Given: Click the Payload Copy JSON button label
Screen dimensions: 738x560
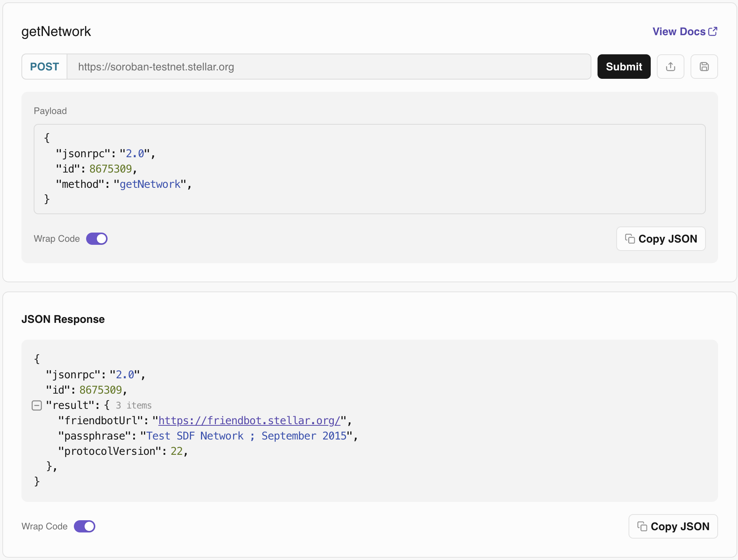Looking at the screenshot, I should tap(668, 239).
